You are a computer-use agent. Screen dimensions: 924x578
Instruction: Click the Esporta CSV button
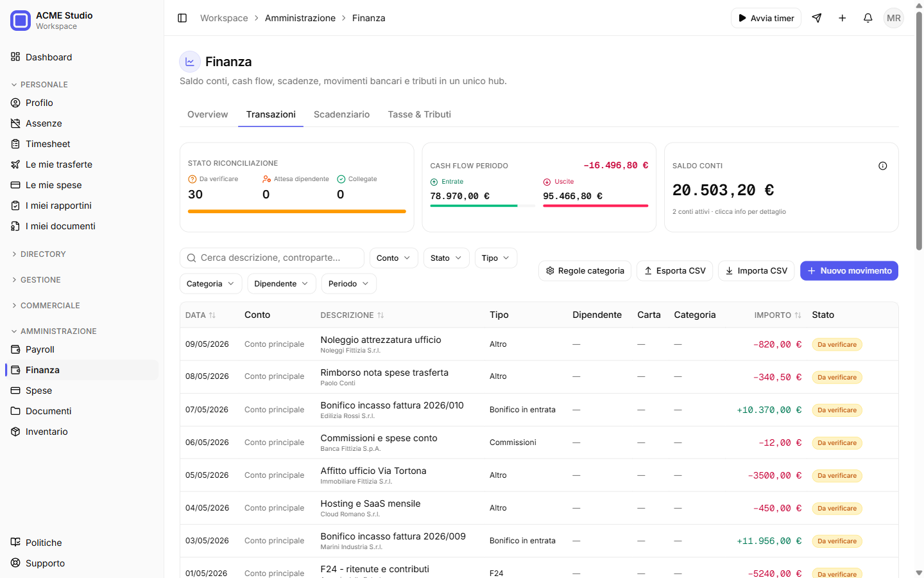pyautogui.click(x=674, y=271)
